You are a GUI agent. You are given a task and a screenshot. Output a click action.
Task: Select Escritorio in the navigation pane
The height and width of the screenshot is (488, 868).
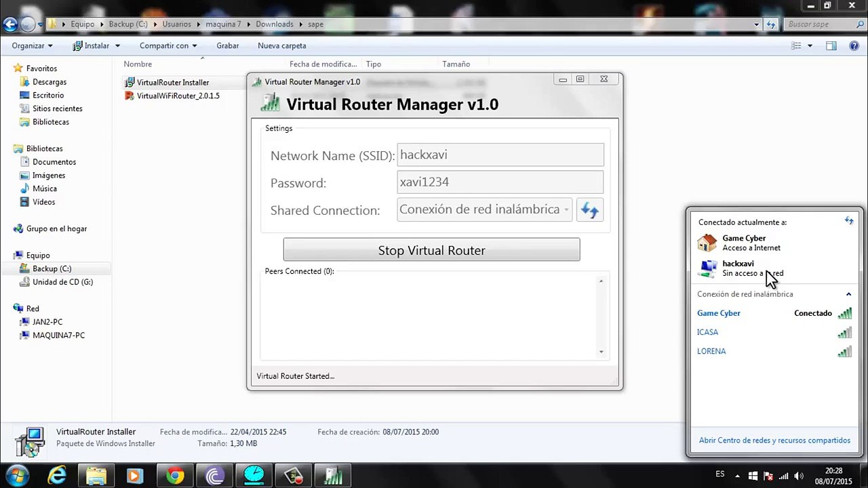[x=48, y=96]
